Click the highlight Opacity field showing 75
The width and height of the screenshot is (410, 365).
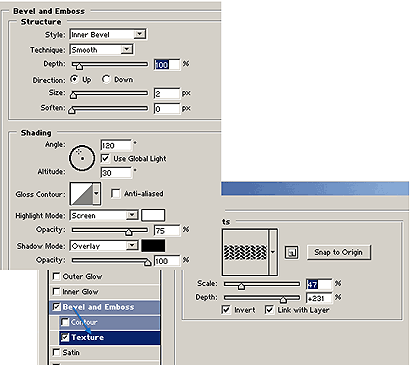(x=167, y=230)
